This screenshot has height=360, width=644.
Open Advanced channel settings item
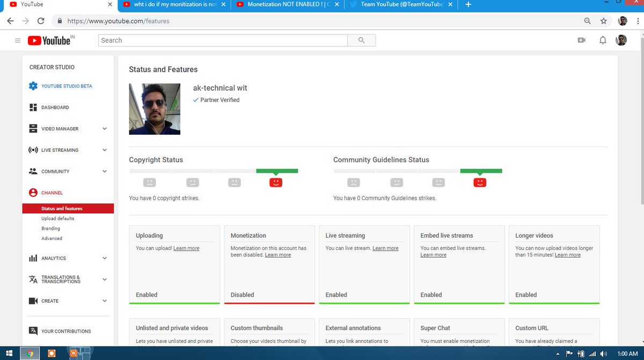pyautogui.click(x=52, y=238)
